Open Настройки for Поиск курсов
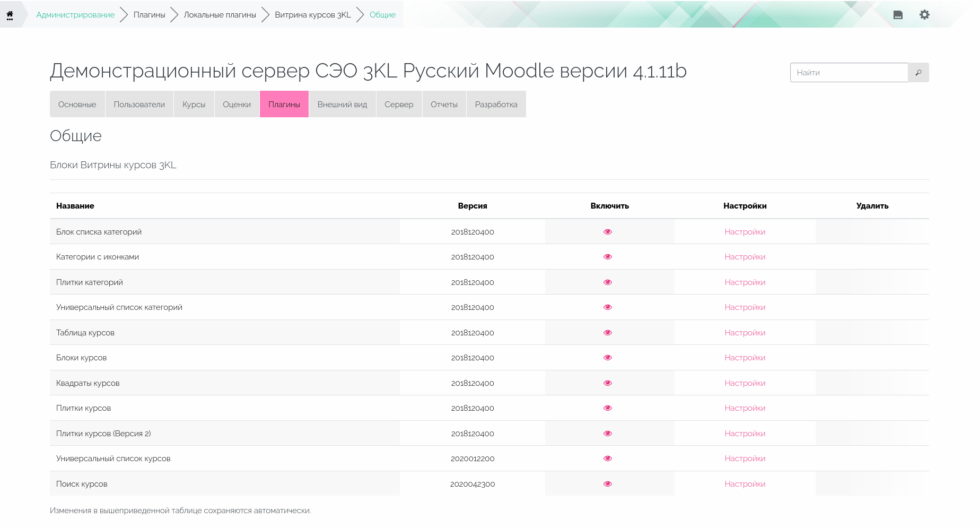 coord(745,484)
